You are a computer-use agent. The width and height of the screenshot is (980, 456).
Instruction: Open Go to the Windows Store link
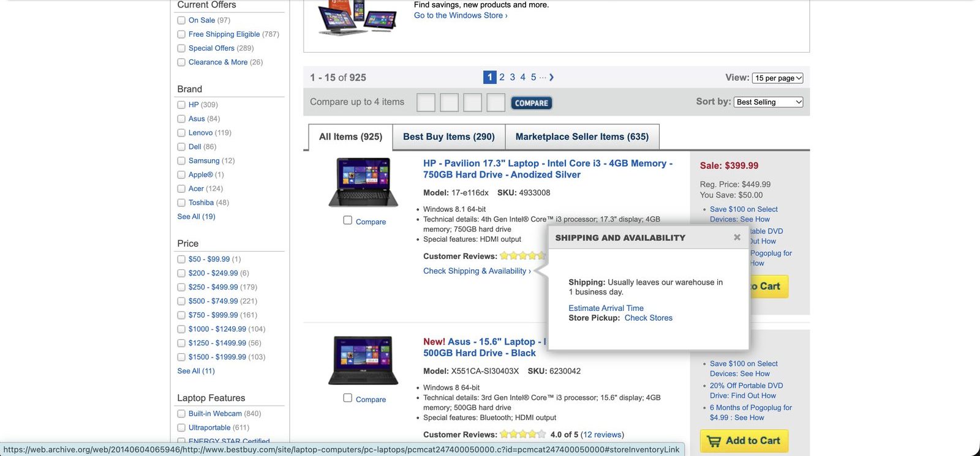pos(461,15)
